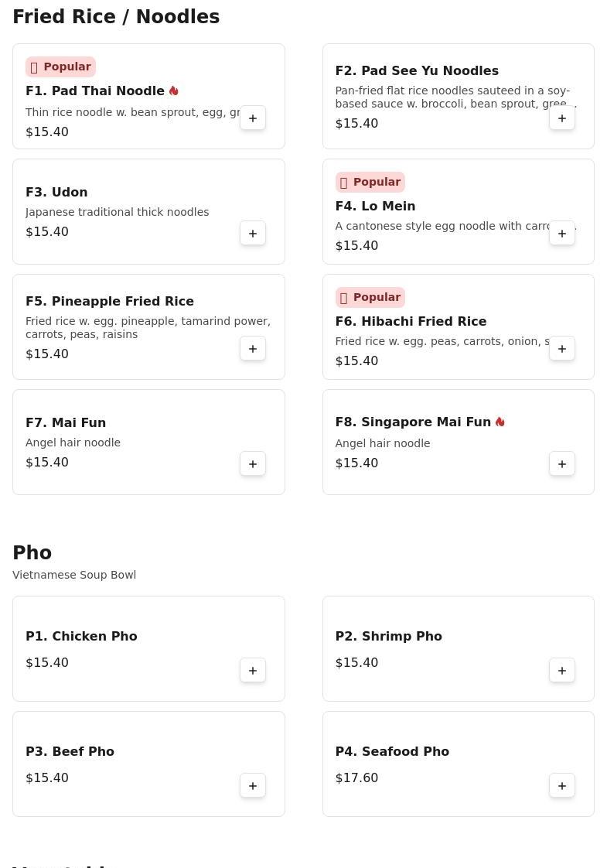Add F5 Pineapple Fried Rice
Viewport: 607px width, 868px height.
coord(253,349)
